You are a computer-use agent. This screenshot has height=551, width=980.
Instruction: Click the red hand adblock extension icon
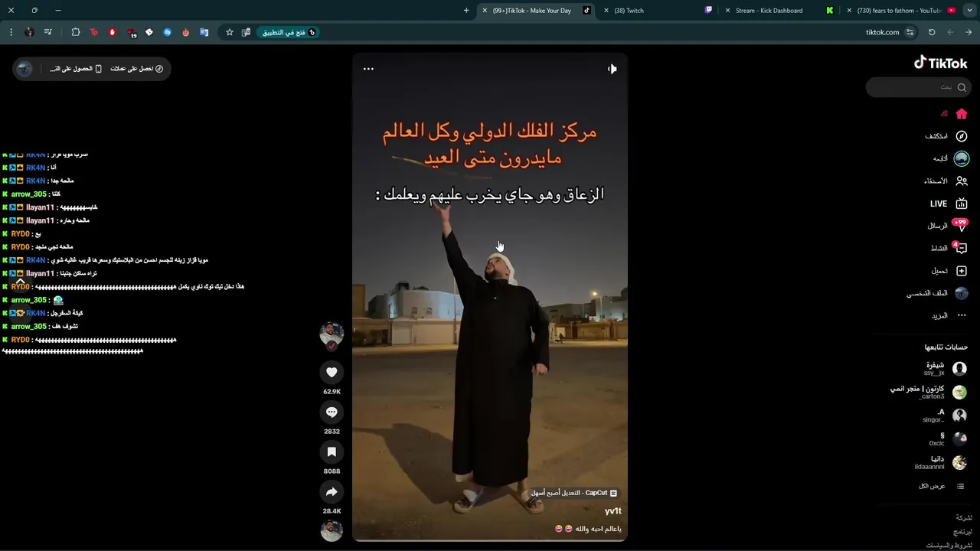coord(112,32)
